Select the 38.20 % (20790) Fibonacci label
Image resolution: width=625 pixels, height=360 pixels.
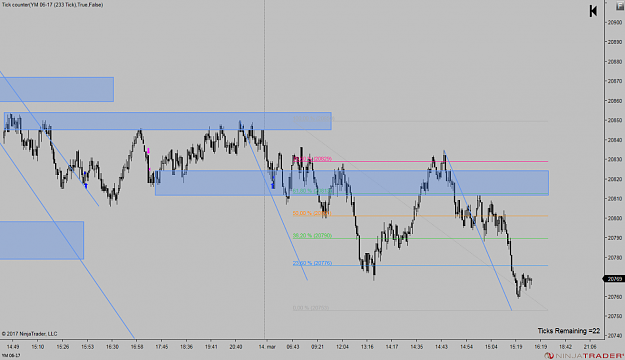(312, 236)
